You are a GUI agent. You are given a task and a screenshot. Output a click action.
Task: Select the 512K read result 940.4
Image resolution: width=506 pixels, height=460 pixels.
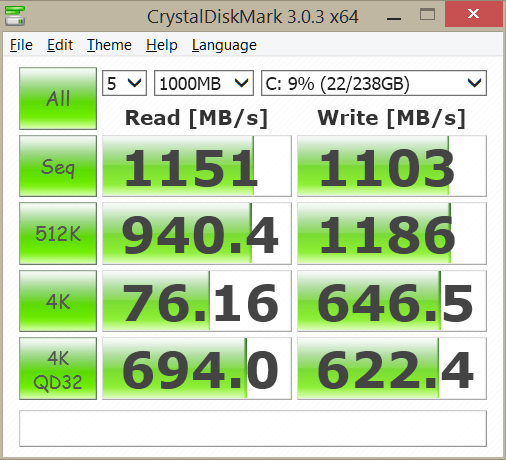(197, 233)
